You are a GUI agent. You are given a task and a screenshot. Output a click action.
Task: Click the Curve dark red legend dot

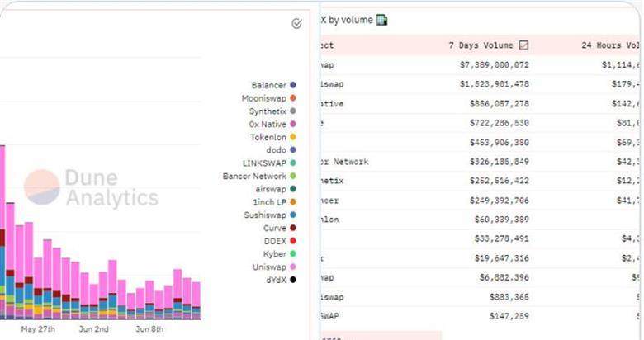pos(293,228)
